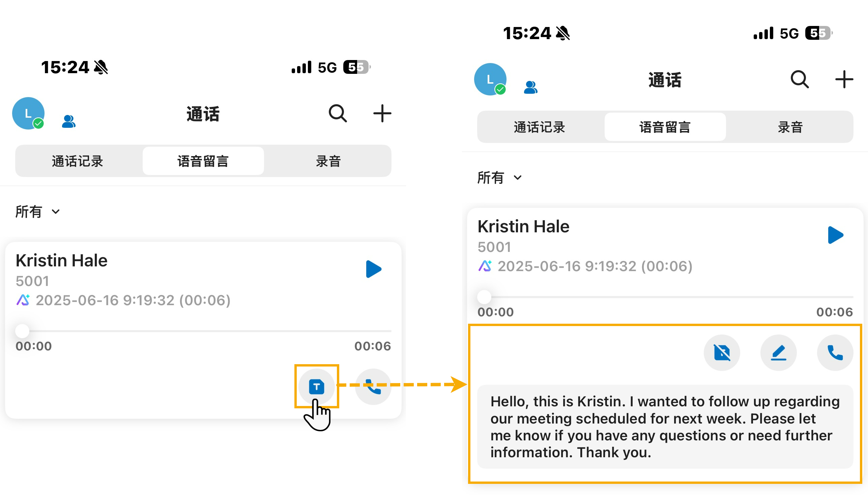Image resolution: width=868 pixels, height=495 pixels.
Task: Open contacts icon beside avatar in left screen
Action: tap(68, 121)
